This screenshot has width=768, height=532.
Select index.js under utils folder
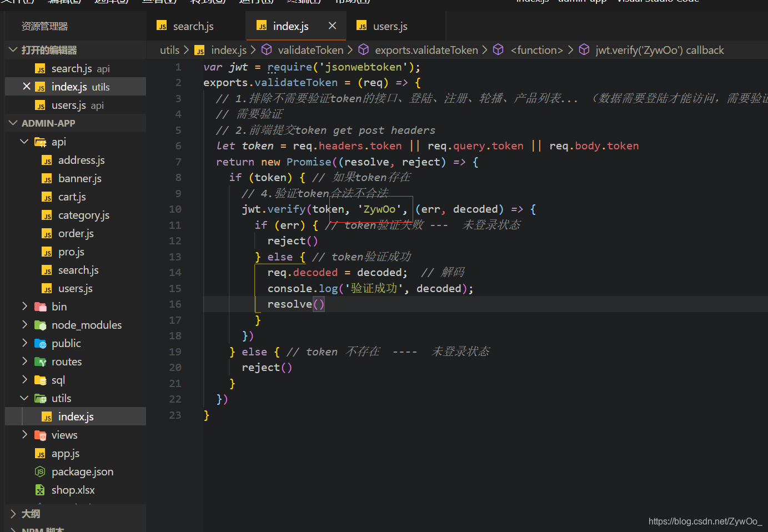76,416
